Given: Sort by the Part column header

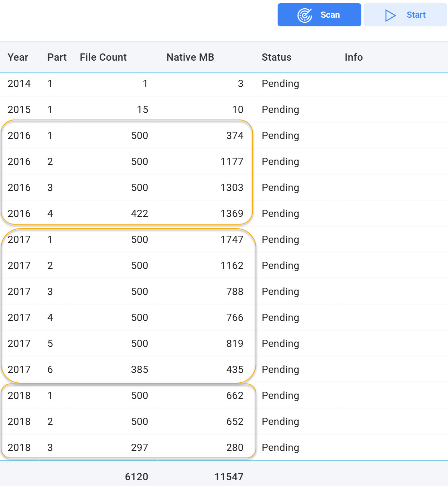Looking at the screenshot, I should coord(57,57).
